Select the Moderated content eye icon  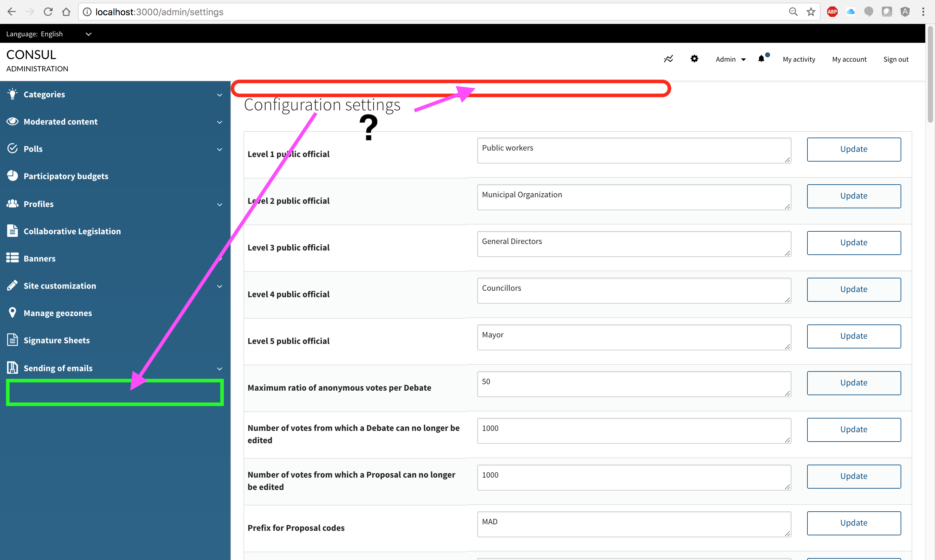point(12,121)
